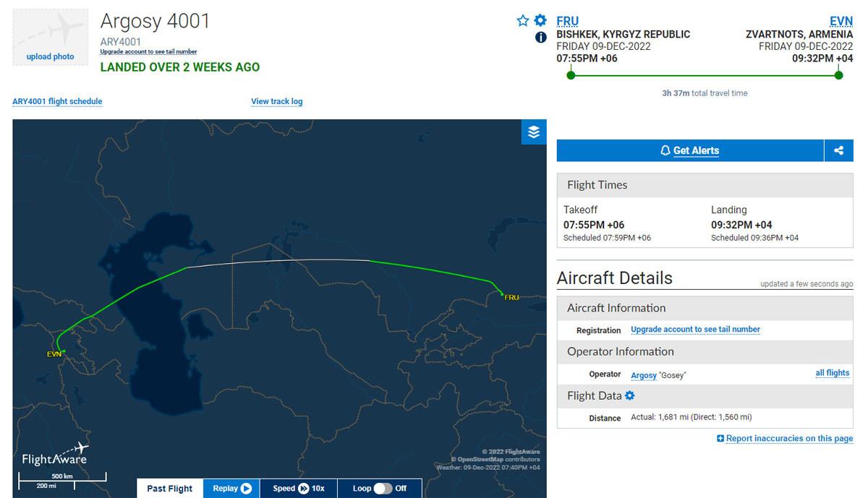868x498 pixels.
Task: Open the Flight Data gear settings
Action: click(x=629, y=395)
